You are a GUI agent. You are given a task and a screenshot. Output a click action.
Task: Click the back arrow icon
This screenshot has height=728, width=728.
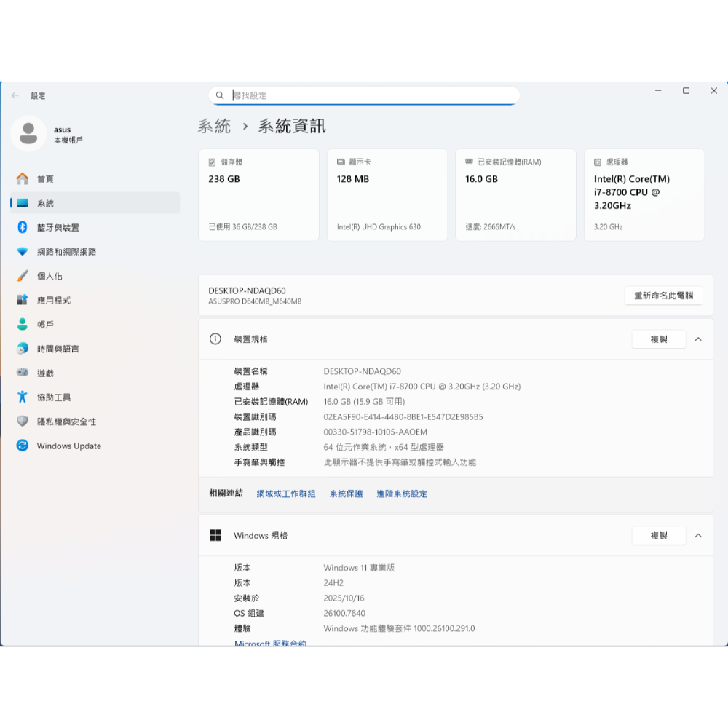pos(15,95)
